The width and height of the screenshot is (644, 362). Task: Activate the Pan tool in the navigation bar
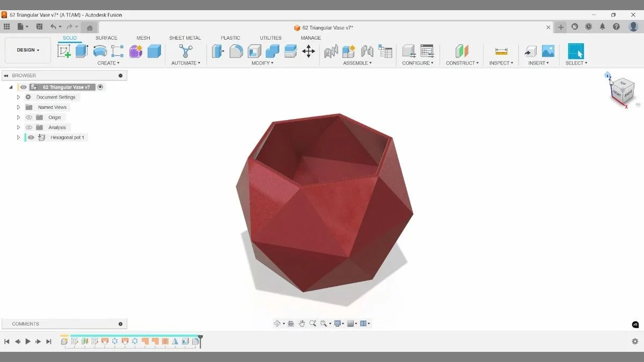click(x=302, y=323)
